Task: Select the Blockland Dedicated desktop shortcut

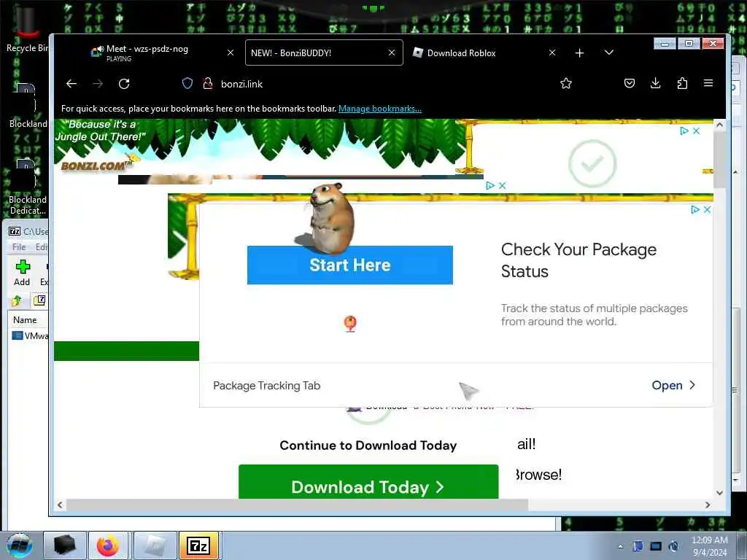Action: (28, 187)
